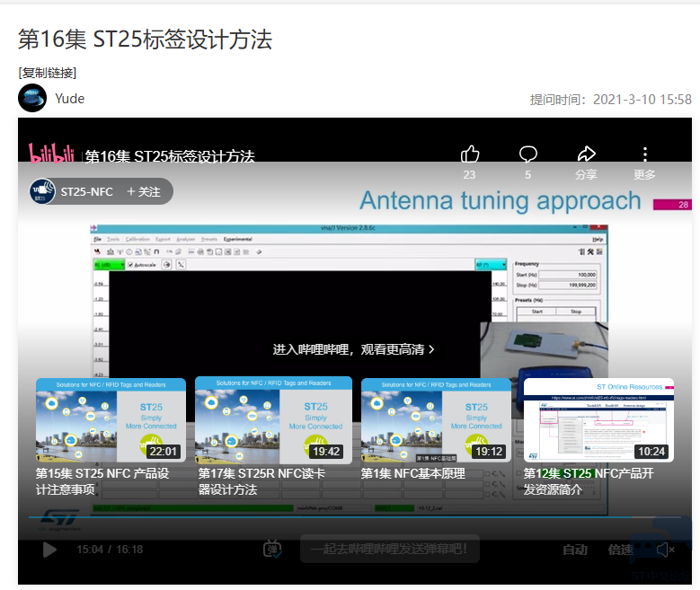This screenshot has height=590, width=700.
Task: Click the author name Yude
Action: pos(70,99)
